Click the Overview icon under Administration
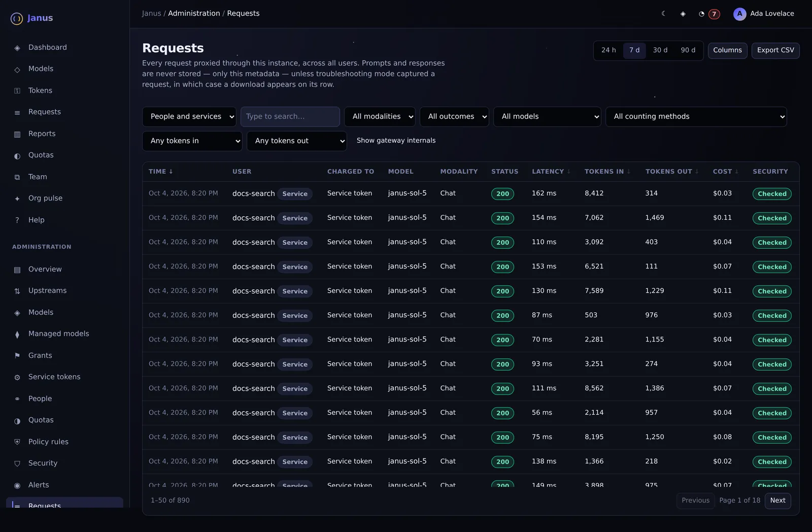812x532 pixels. (x=17, y=270)
